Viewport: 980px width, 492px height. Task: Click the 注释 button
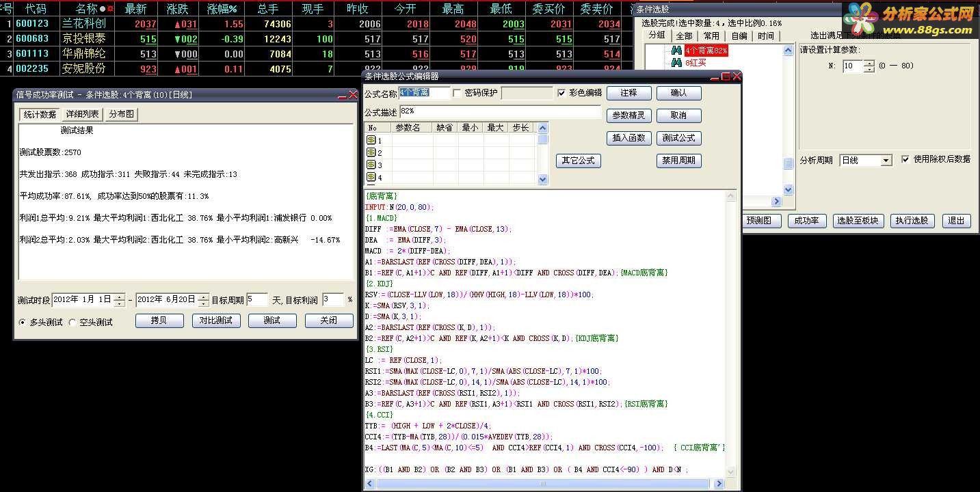click(629, 93)
